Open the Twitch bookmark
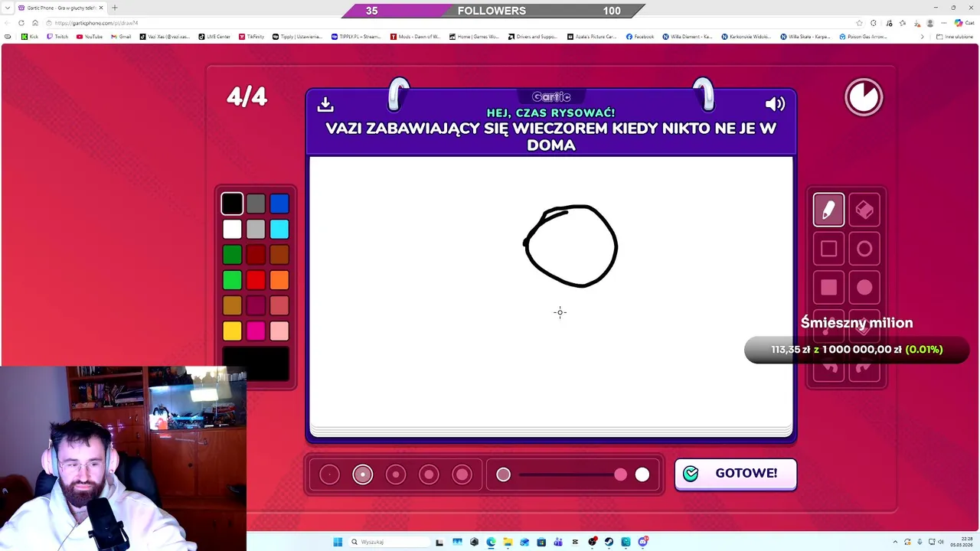This screenshot has height=551, width=980. (x=57, y=37)
